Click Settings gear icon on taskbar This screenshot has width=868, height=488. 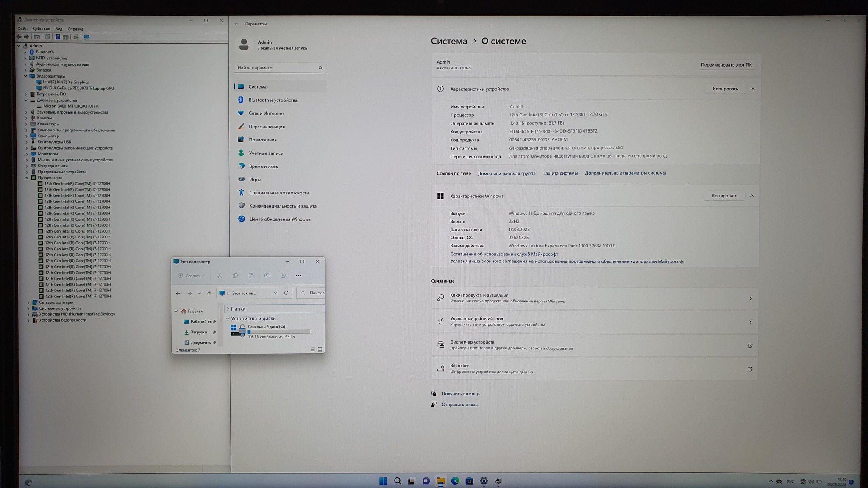[484, 481]
